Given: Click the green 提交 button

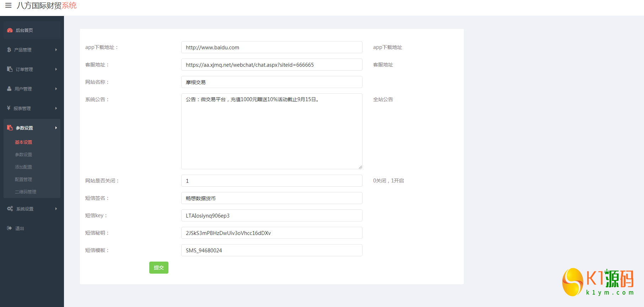Looking at the screenshot, I should coord(159,268).
